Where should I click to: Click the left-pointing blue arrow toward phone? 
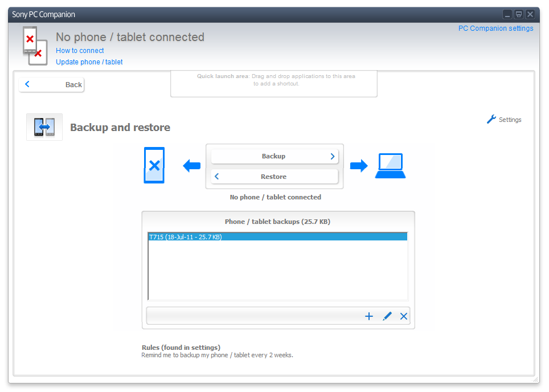192,165
